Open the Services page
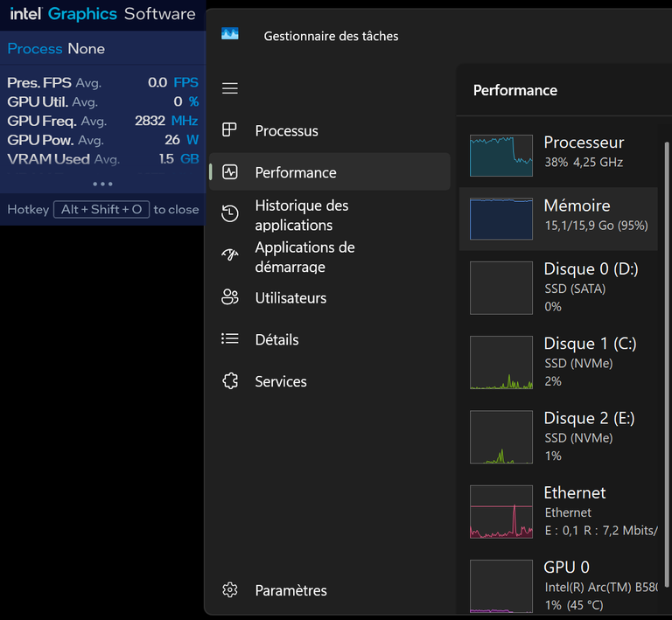The image size is (672, 620). point(330,381)
